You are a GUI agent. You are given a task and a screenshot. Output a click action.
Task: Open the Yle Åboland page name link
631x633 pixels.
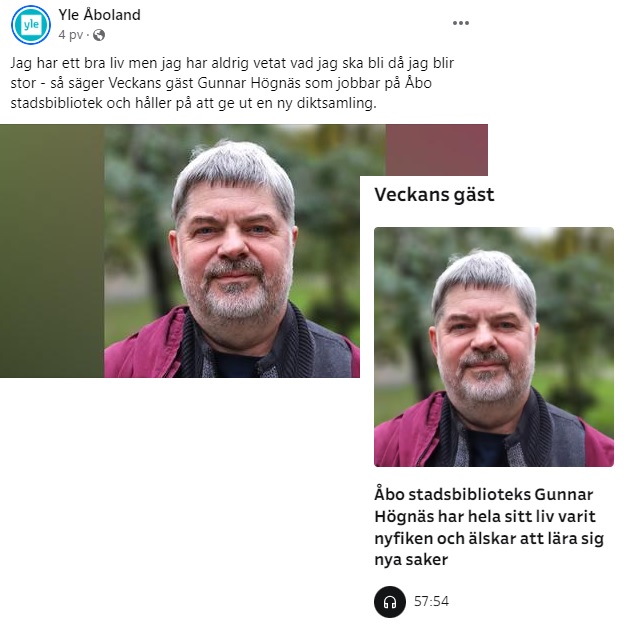click(x=99, y=15)
